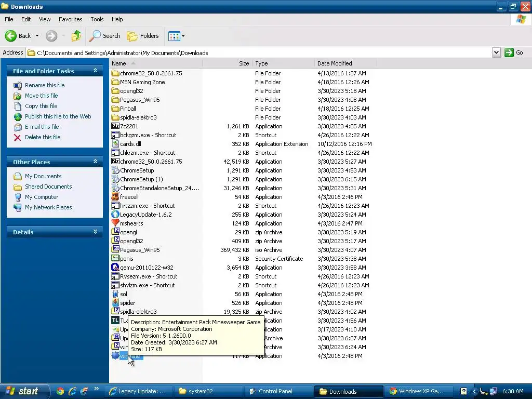Launch Chrome from Quick Launch
Viewport: 532px width, 399px height.
point(60,391)
